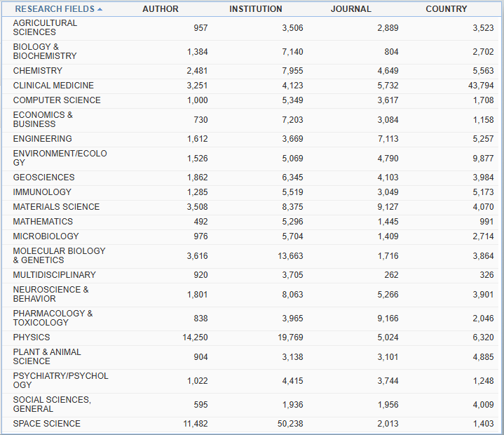Select the Mathematics field
This screenshot has height=435, width=504.
click(x=43, y=222)
